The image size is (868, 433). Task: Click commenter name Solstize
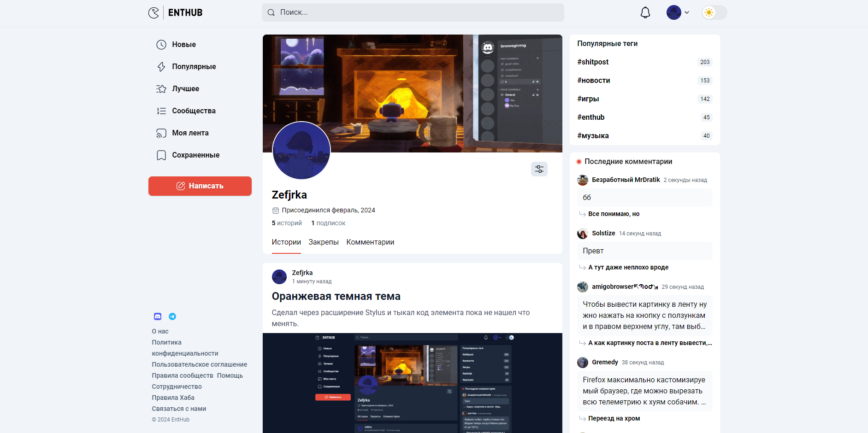coord(603,234)
